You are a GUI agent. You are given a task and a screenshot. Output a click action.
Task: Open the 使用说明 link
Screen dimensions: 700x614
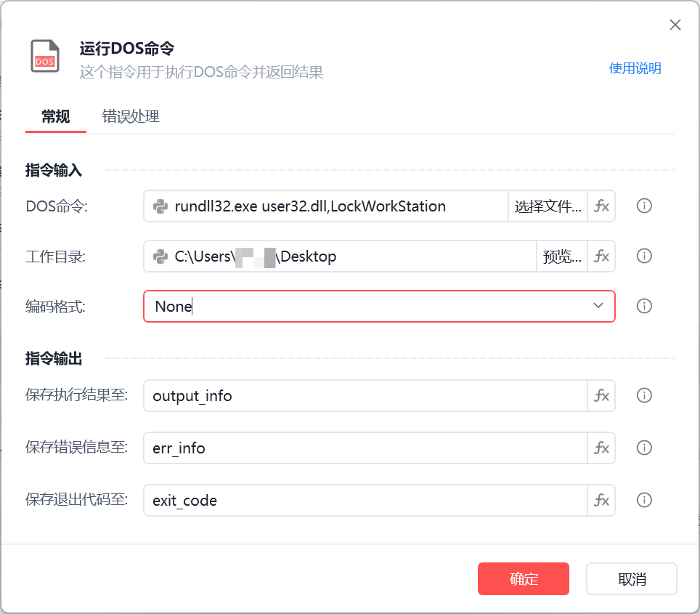[x=635, y=68]
